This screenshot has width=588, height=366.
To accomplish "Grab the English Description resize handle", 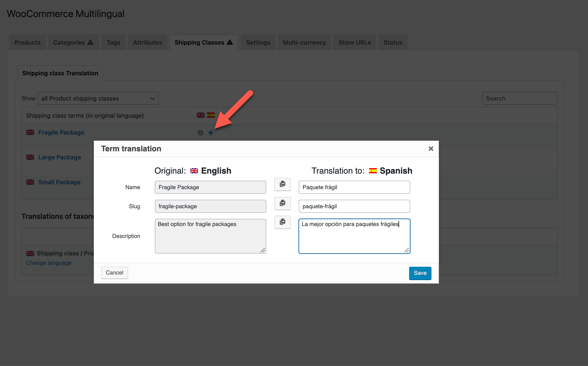I will pos(263,250).
